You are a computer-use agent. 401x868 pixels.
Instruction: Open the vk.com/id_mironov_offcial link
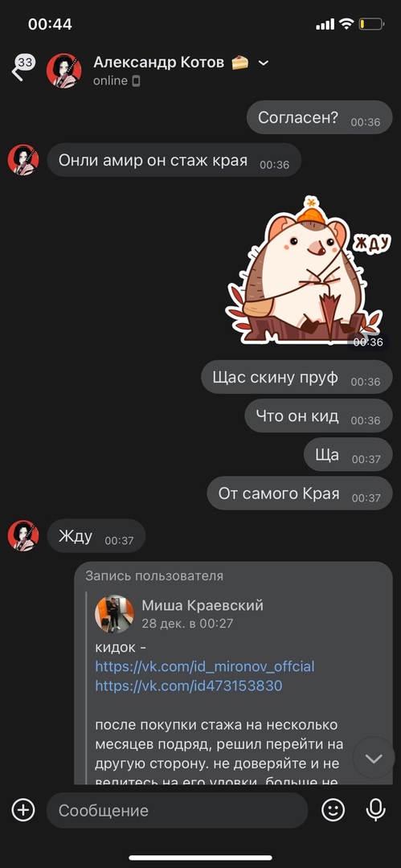pos(205,666)
